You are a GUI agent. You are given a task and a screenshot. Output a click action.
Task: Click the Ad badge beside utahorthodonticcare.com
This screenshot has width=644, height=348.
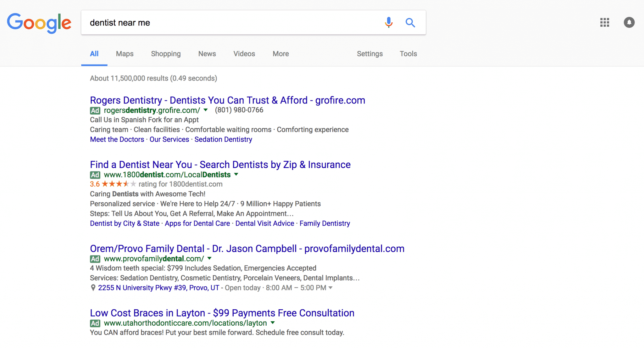coord(95,323)
